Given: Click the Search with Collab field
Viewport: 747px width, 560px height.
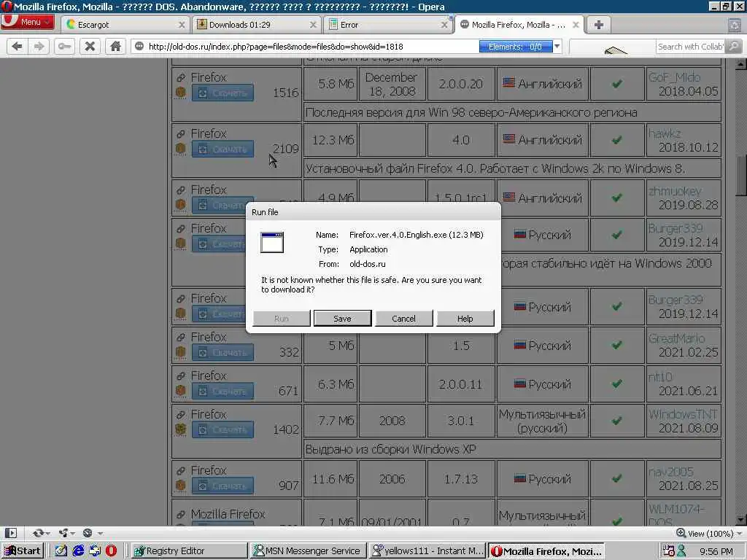Looking at the screenshot, I should coord(691,46).
